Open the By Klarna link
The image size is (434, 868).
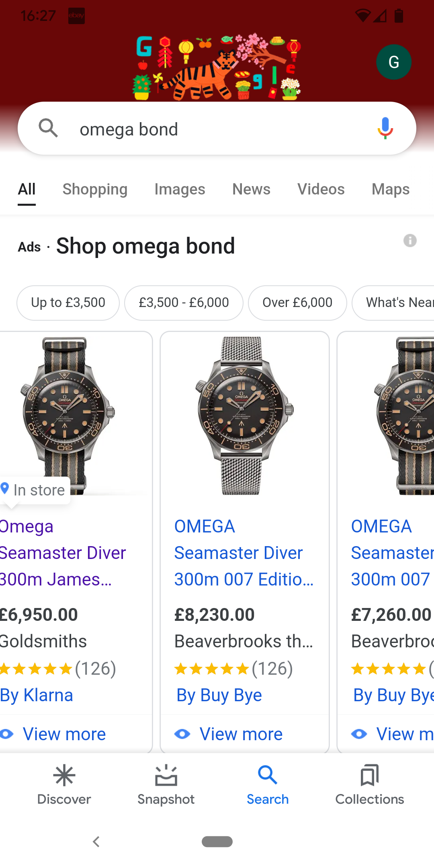[x=37, y=695]
